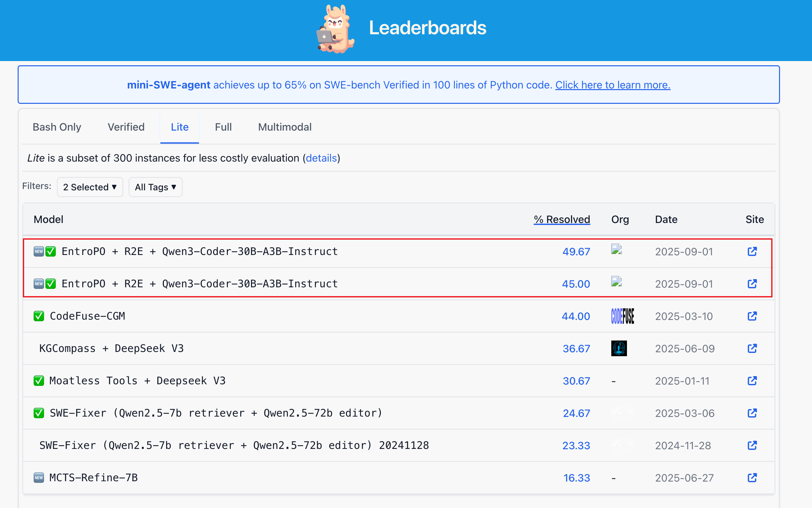
Task: Open the external site link for the 49.67 row
Action: pyautogui.click(x=752, y=251)
